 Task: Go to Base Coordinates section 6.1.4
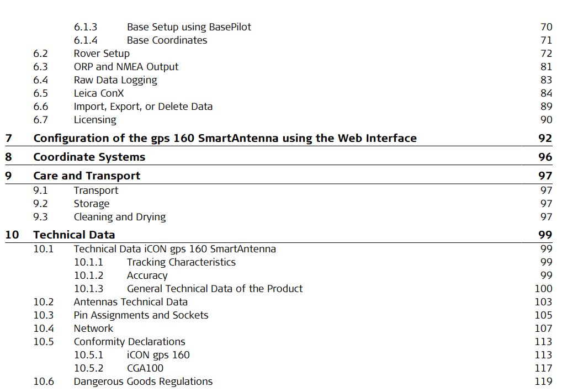[167, 40]
